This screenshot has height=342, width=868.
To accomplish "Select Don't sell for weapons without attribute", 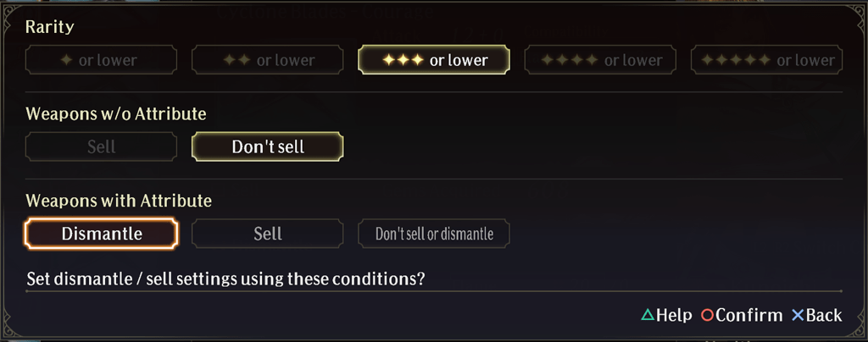I will 267,146.
